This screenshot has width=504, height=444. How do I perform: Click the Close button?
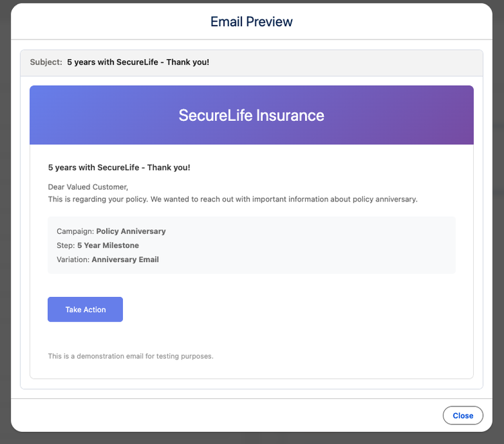tap(462, 416)
